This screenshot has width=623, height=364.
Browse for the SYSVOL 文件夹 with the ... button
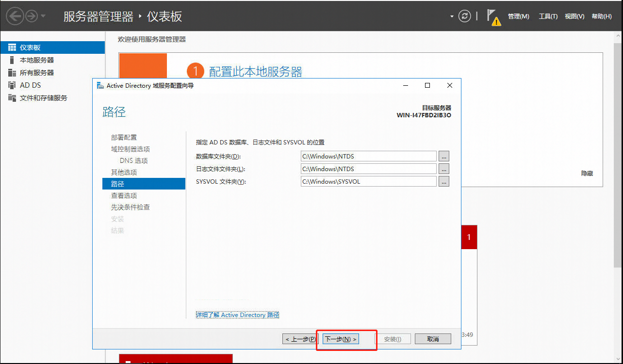[444, 181]
